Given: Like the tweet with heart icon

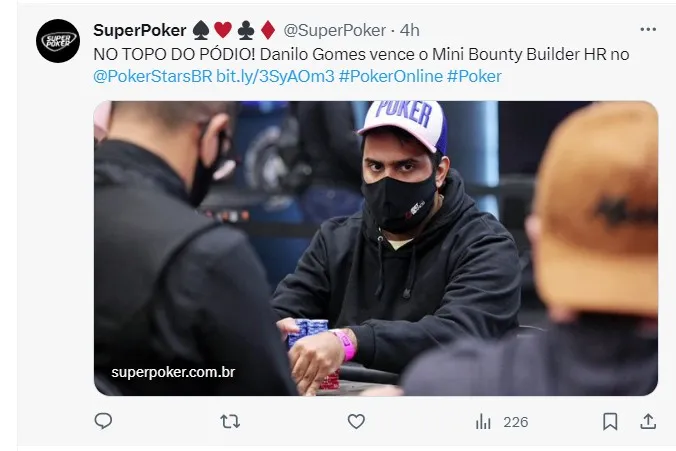Looking at the screenshot, I should 356,421.
